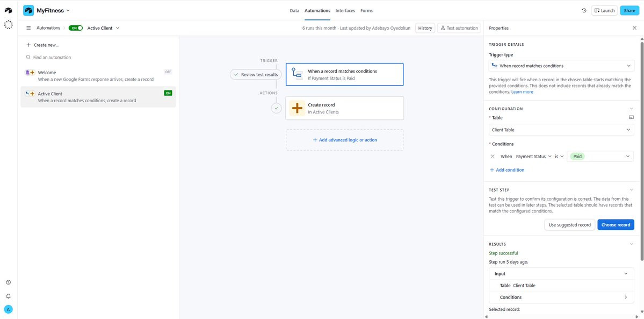The image size is (644, 319).
Task: Click Create new automation
Action: click(42, 45)
